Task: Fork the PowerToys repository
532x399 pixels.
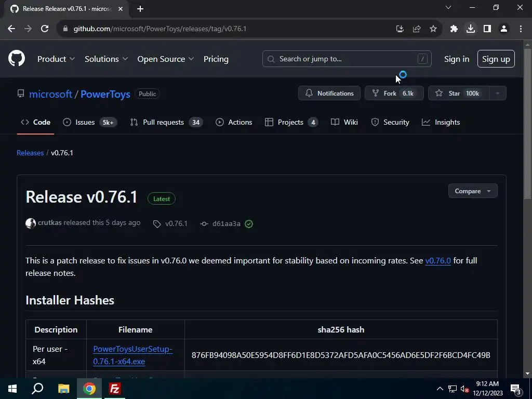Action: click(x=394, y=94)
